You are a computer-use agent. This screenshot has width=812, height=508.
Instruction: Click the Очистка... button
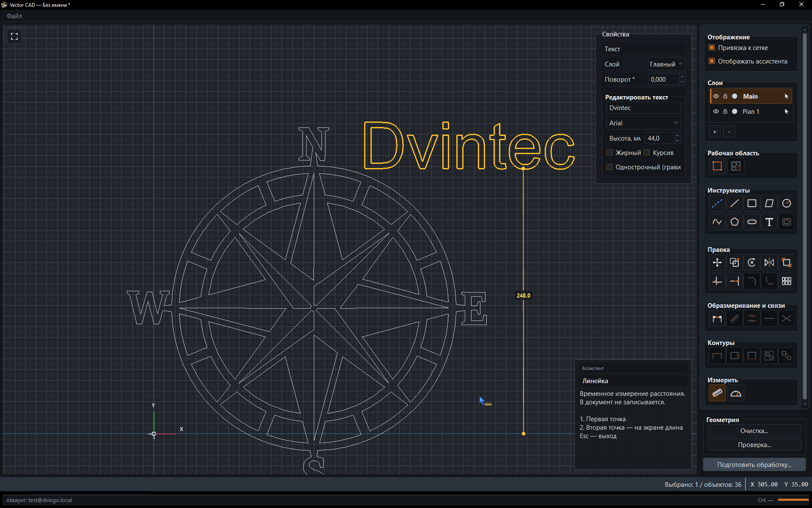click(754, 431)
